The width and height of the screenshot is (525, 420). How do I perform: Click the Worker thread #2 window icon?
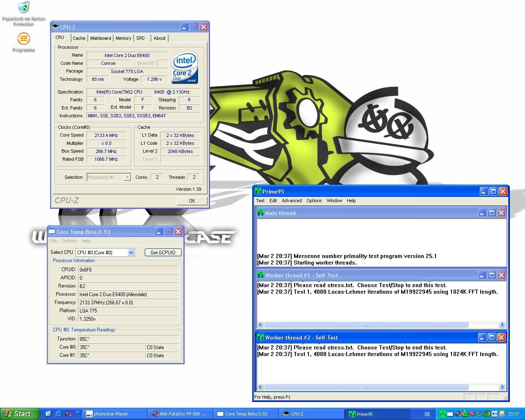(260, 338)
